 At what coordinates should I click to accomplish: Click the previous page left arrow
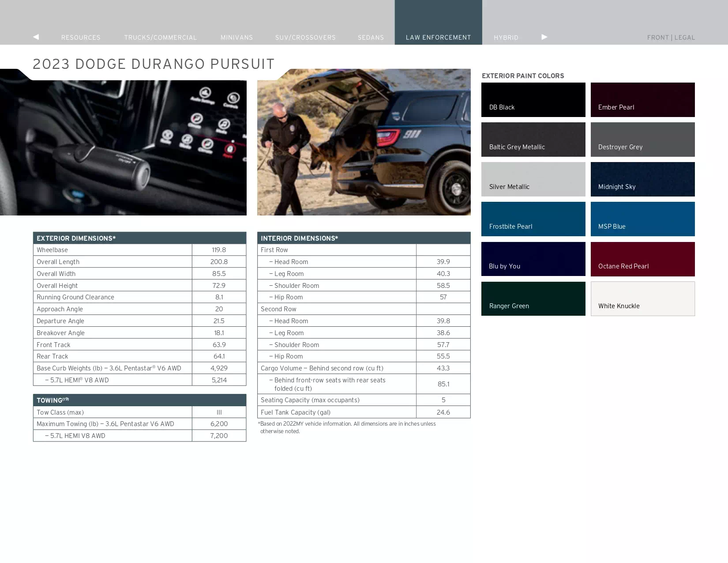click(36, 37)
